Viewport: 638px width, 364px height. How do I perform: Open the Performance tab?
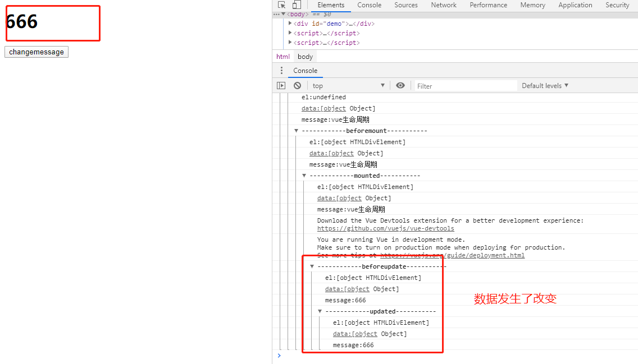488,5
